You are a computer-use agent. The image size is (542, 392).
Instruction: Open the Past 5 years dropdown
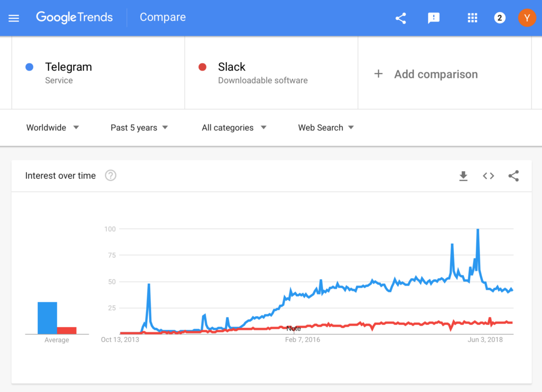pos(139,128)
